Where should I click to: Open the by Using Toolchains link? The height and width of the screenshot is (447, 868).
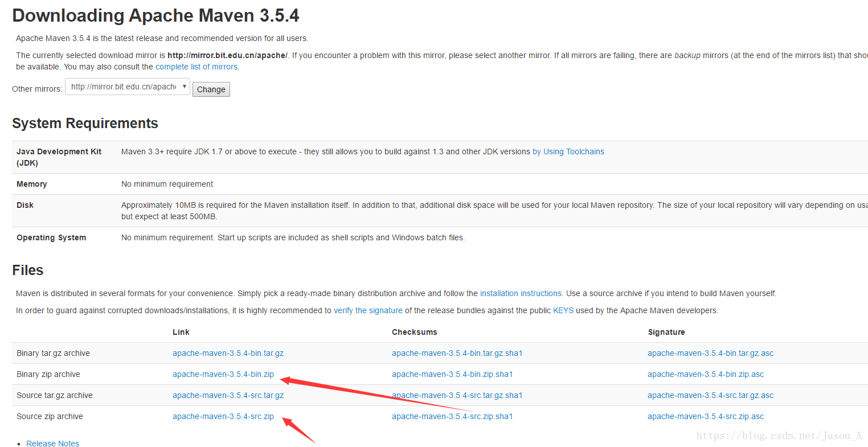[x=568, y=151]
